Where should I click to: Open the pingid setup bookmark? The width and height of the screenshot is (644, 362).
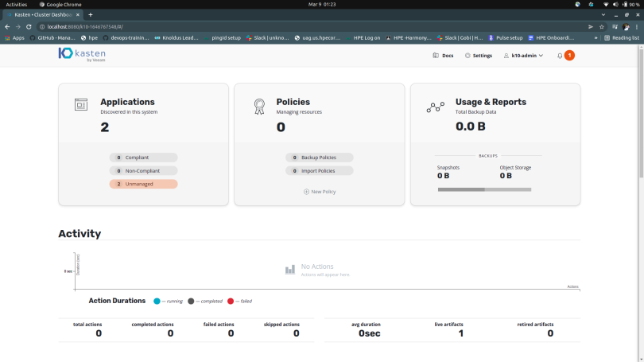pyautogui.click(x=222, y=38)
